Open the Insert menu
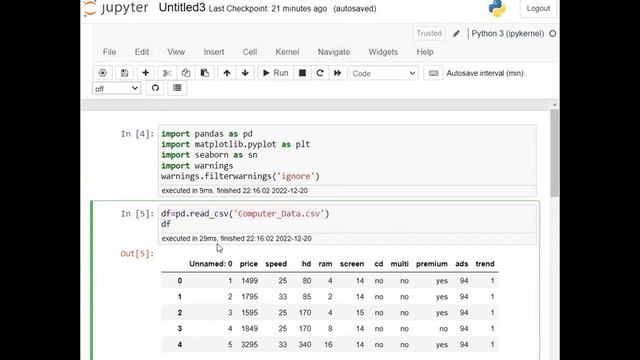This screenshot has width=640, height=360. tap(214, 52)
